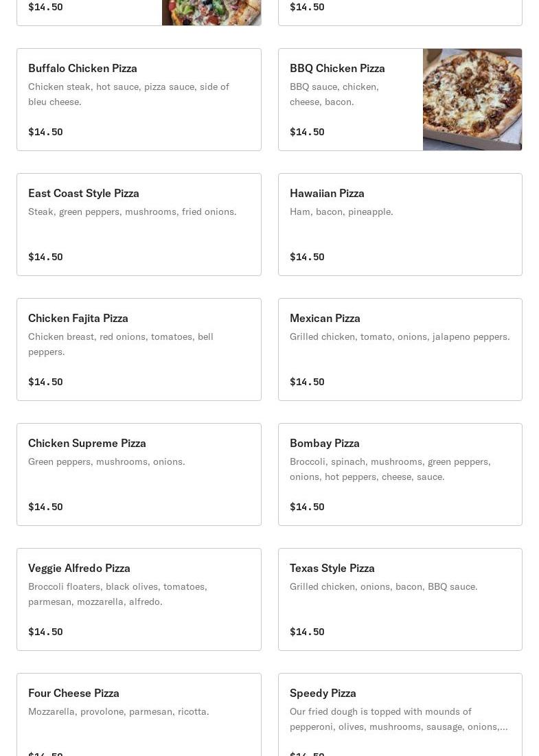Screen dimensions: 539x756
Task: Click the Bombay Pizza ingredients description
Action: click(x=390, y=469)
